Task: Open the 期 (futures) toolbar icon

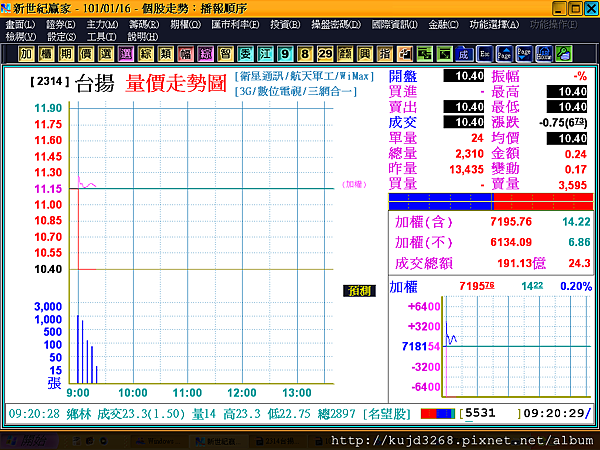Action: (66, 54)
